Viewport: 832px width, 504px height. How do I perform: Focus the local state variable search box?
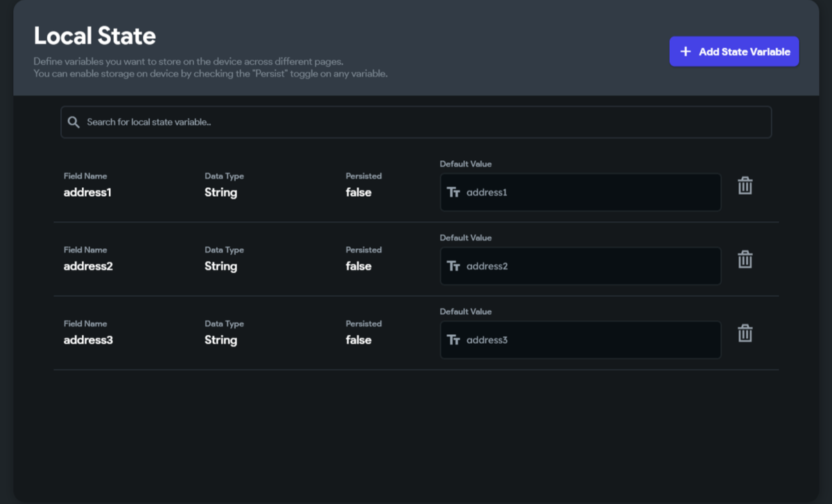(x=416, y=122)
